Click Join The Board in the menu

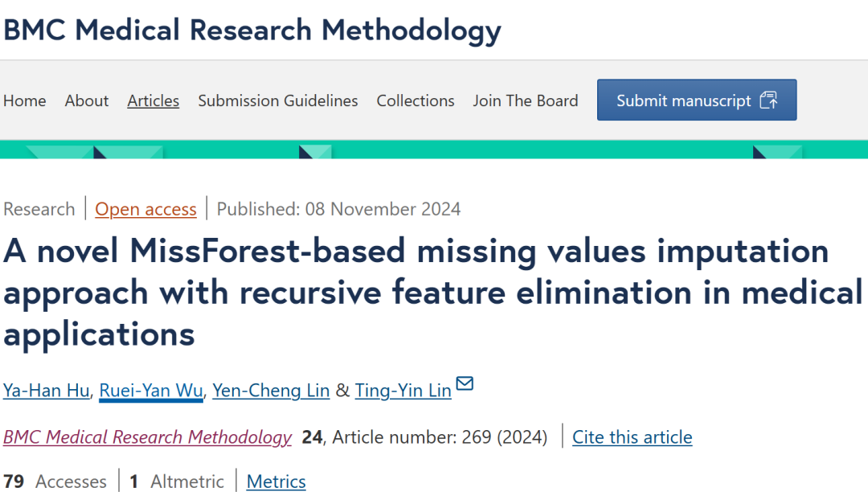pos(526,100)
